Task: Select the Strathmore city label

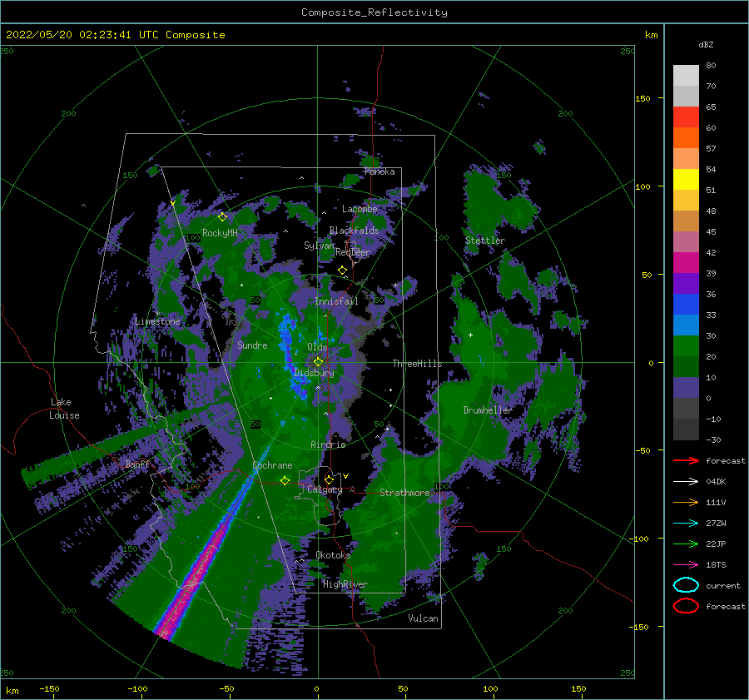Action: 404,493
